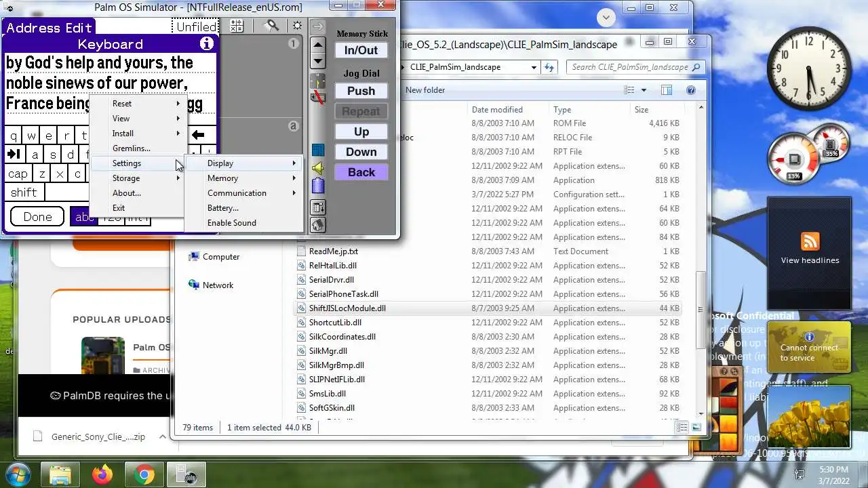Open the Firefox taskbar icon
Image resolution: width=868 pixels, height=488 pixels.
pos(102,475)
